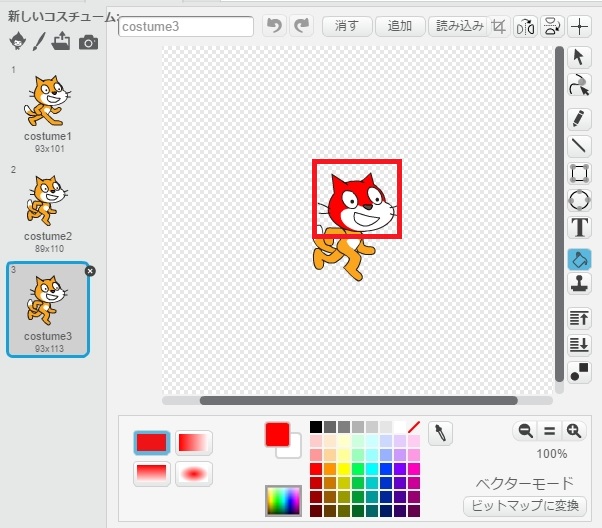Screen dimensions: 602x528
Task: Flip costume up-down
Action: (x=552, y=26)
